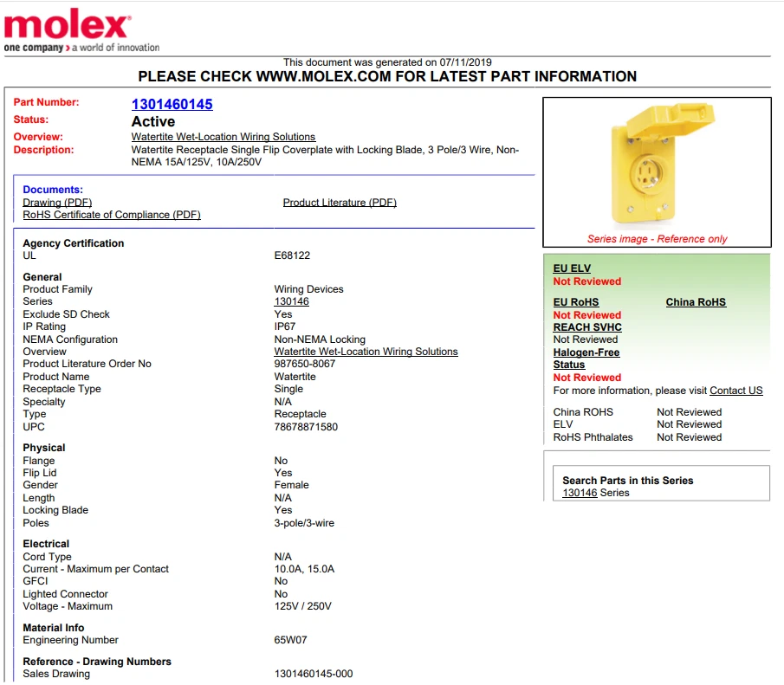The width and height of the screenshot is (784, 685).
Task: Open Watertite Wet-Location Wiring Solutions overview link
Action: (x=223, y=136)
